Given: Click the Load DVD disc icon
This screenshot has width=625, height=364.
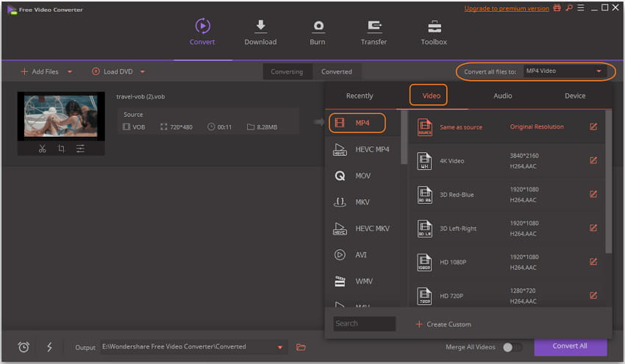Looking at the screenshot, I should click(96, 71).
